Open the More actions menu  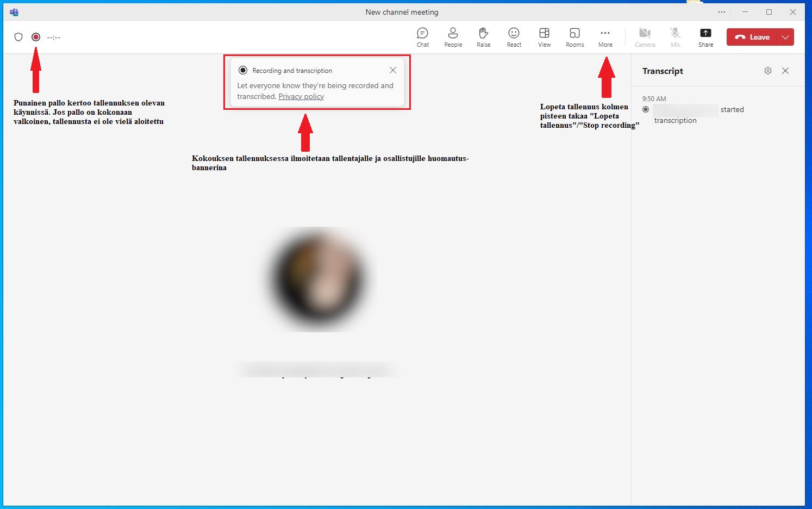[x=605, y=37]
